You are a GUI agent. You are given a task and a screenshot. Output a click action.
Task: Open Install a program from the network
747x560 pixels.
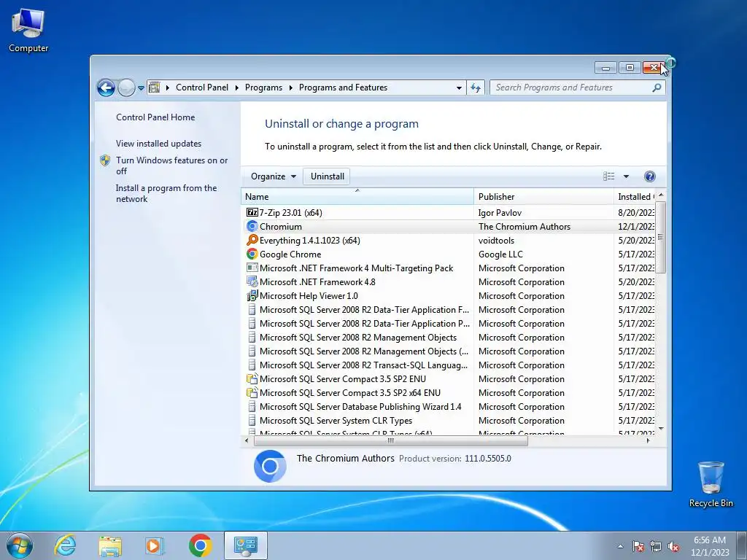tap(166, 193)
